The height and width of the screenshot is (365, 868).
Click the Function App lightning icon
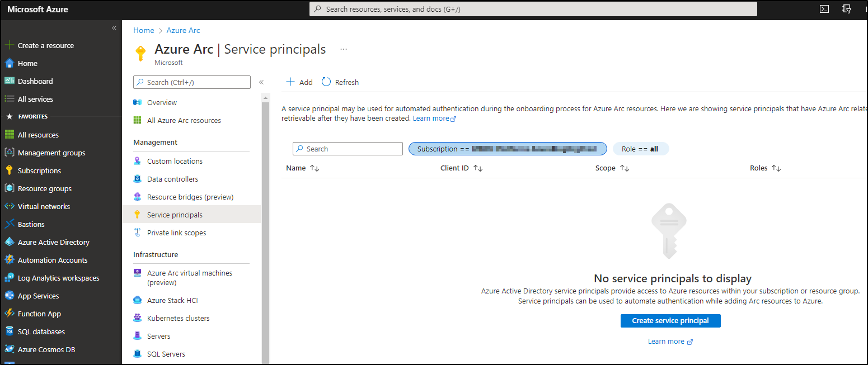coord(9,314)
